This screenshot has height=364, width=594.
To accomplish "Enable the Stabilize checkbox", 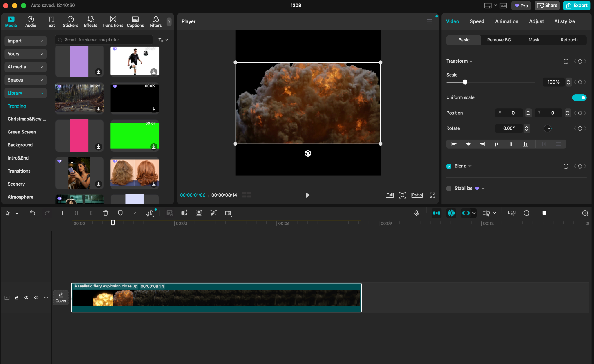I will [448, 188].
